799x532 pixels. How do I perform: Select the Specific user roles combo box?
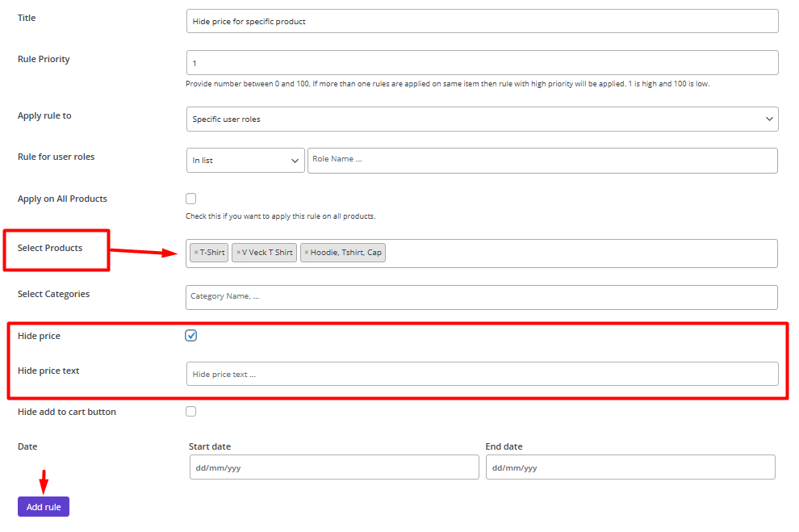click(482, 119)
